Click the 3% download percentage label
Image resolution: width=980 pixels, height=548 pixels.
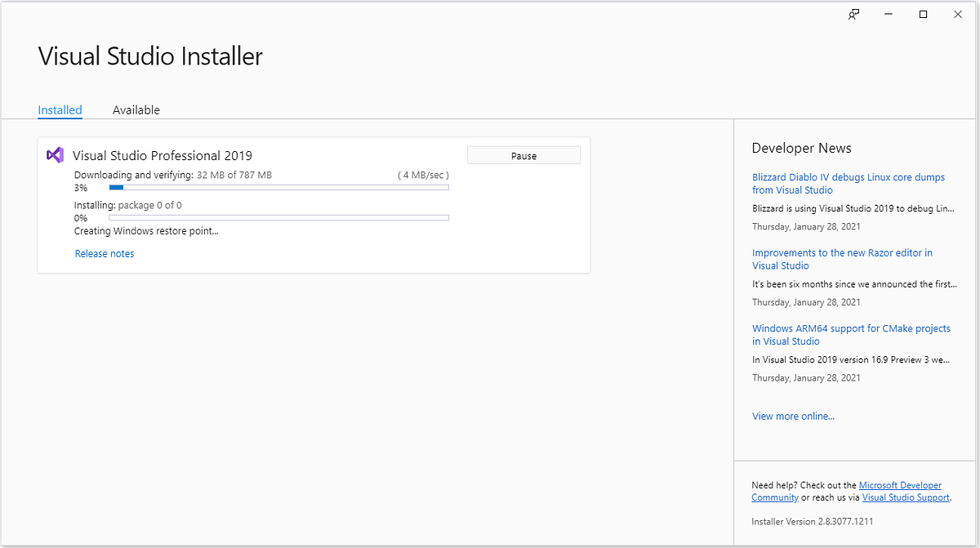click(x=81, y=187)
